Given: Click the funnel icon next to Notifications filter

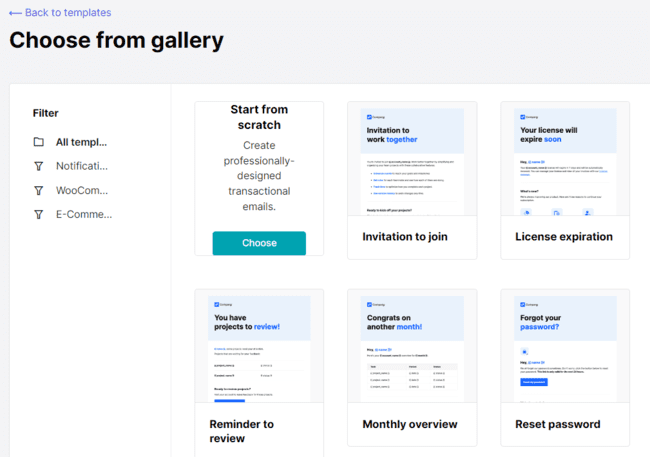Looking at the screenshot, I should pyautogui.click(x=38, y=166).
